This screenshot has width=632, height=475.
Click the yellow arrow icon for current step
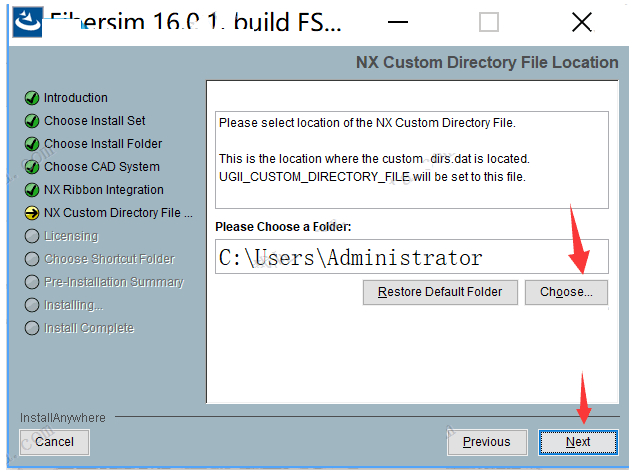pos(32,213)
